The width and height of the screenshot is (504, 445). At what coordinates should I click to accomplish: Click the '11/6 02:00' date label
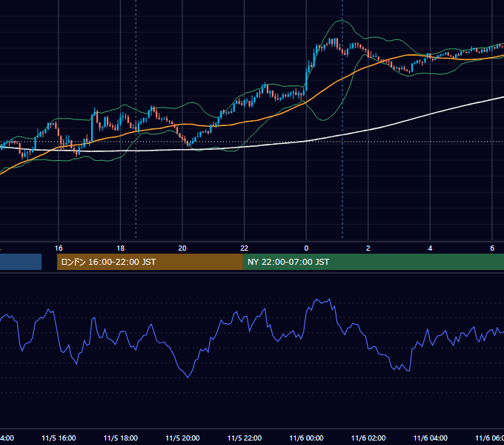click(x=368, y=438)
